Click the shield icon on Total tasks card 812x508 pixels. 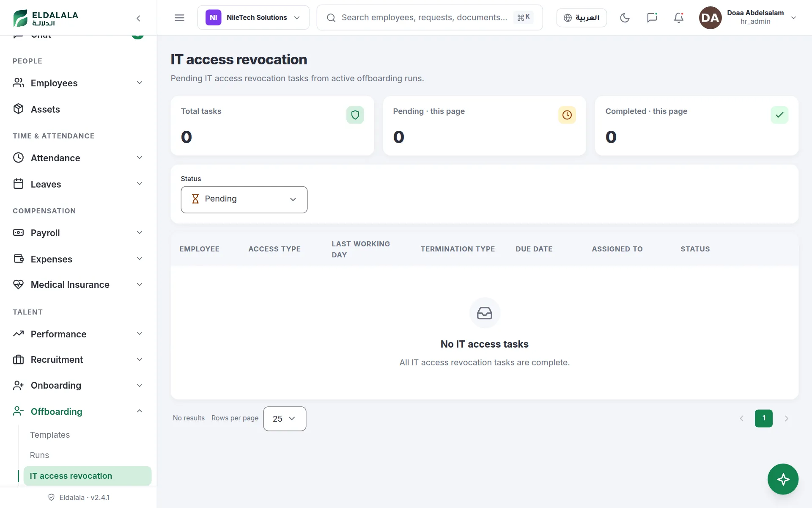tap(355, 115)
